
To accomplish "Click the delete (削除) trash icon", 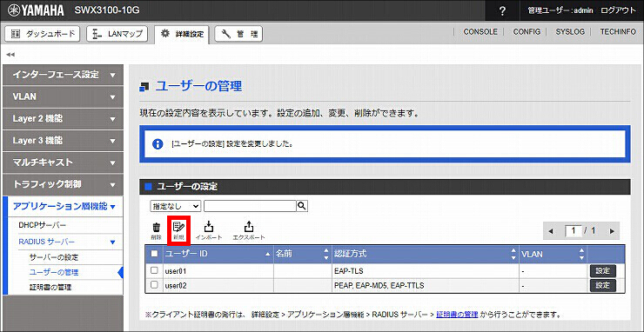I will pos(157,231).
